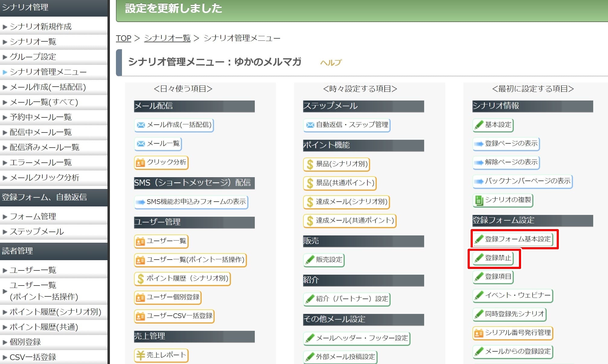The image size is (608, 364).
Task: Click pencil icon on 登録フォーム基本設定
Action: coord(479,239)
